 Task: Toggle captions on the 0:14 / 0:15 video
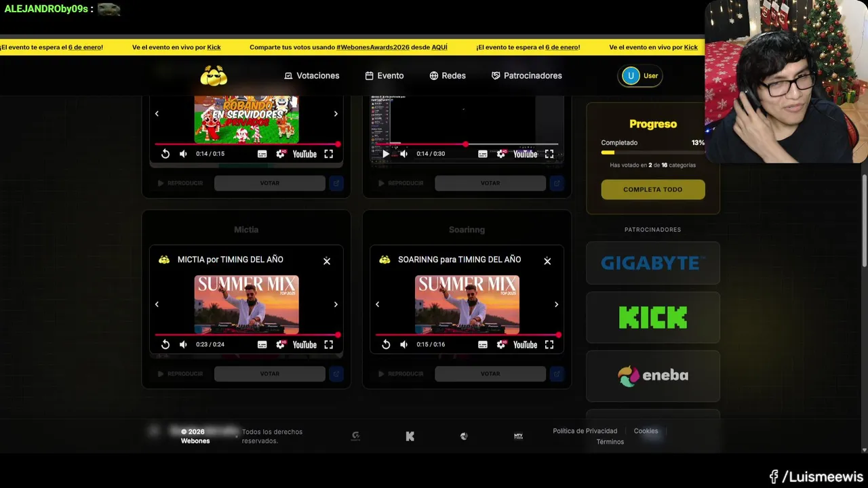coord(262,154)
